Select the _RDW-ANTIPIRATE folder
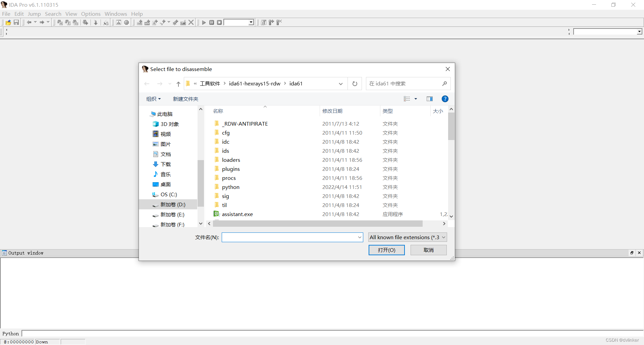This screenshot has width=644, height=345. click(245, 124)
